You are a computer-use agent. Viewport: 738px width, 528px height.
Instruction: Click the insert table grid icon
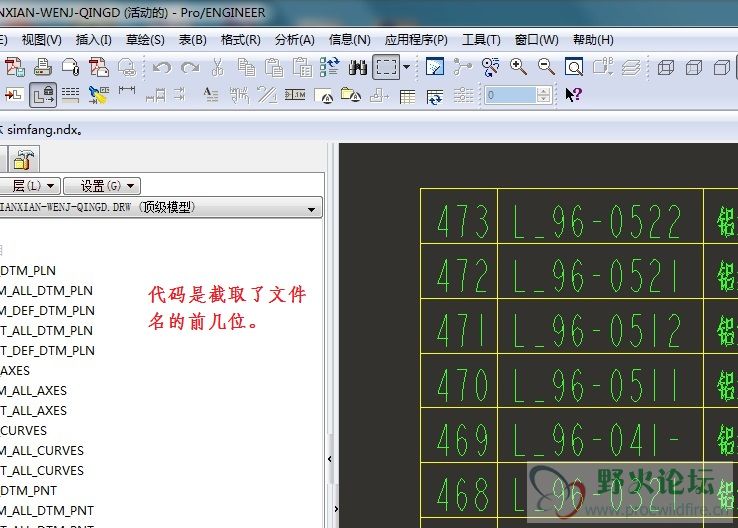(x=408, y=96)
